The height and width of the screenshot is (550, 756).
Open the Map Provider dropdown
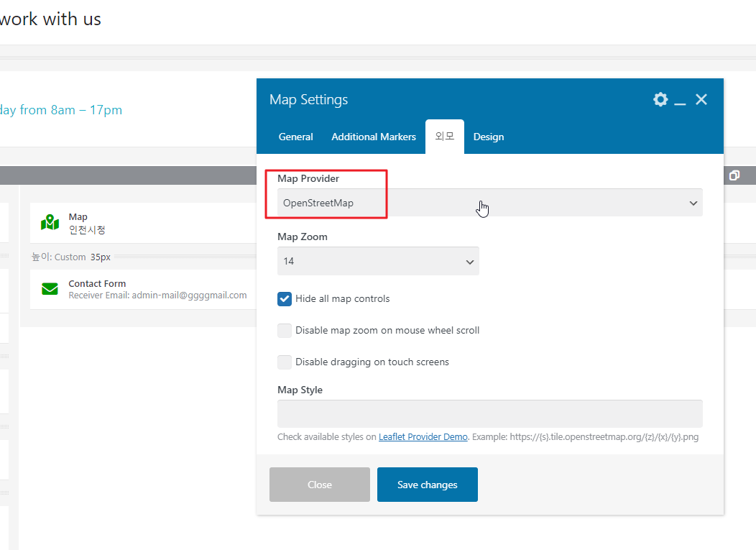coord(490,203)
